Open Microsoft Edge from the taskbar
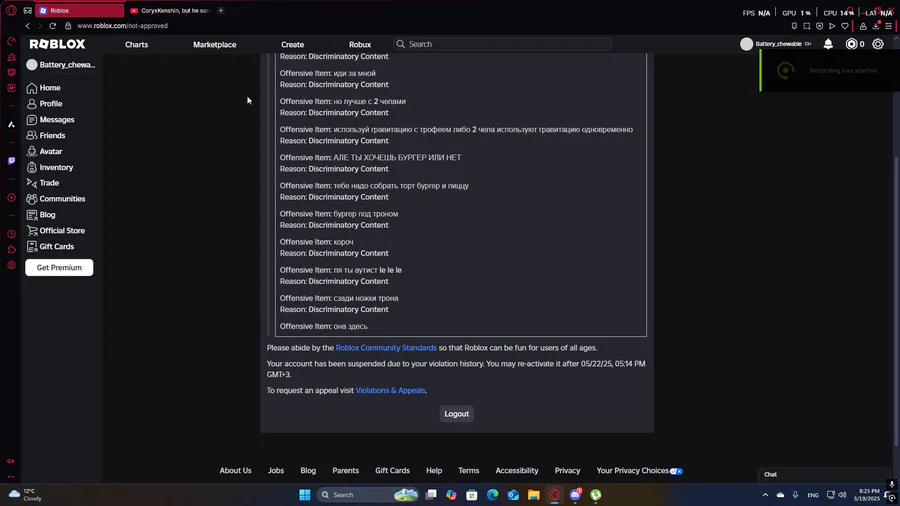Screen dimensions: 900x506 pyautogui.click(x=492, y=495)
